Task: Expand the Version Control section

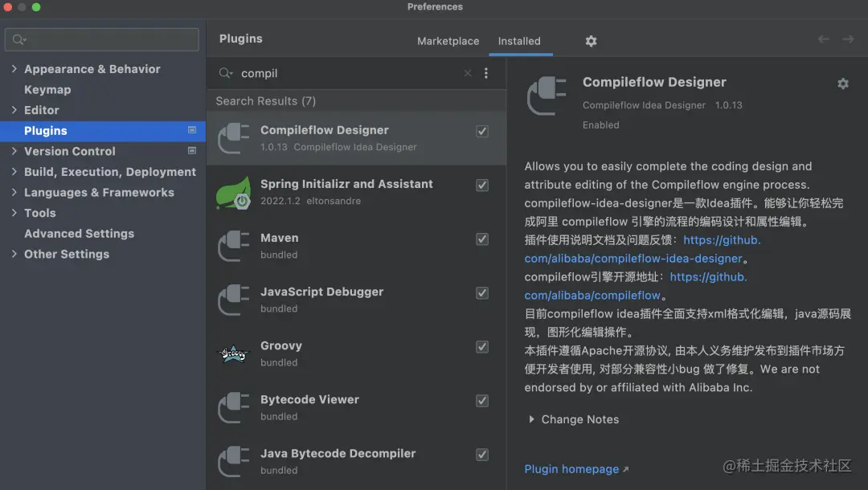Action: (x=14, y=150)
